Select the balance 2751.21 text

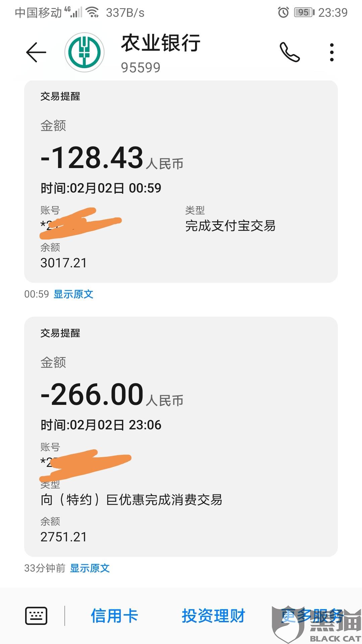(x=64, y=537)
